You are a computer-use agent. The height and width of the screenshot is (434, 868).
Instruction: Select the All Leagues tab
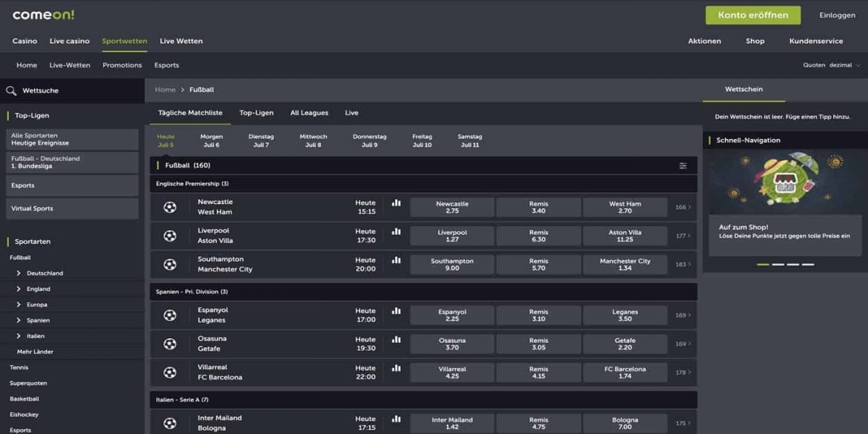tap(309, 113)
